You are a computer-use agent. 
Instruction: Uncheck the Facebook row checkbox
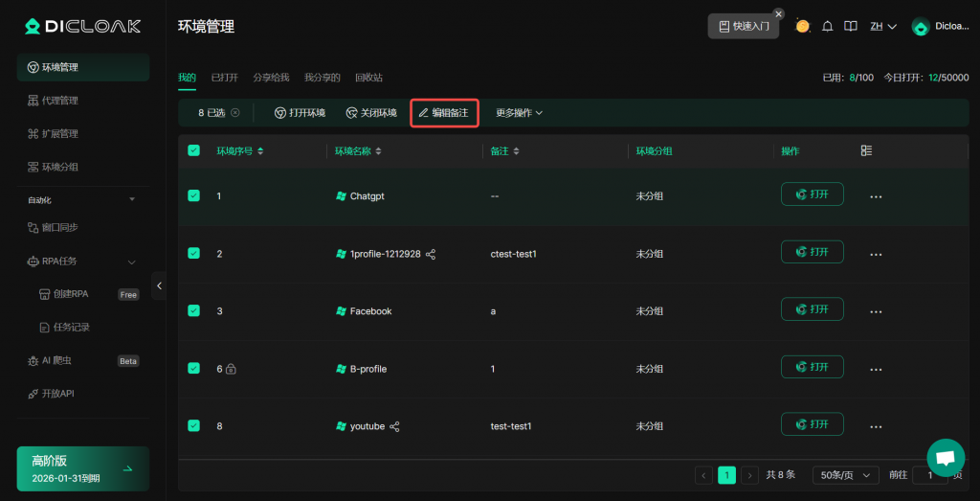coord(194,310)
